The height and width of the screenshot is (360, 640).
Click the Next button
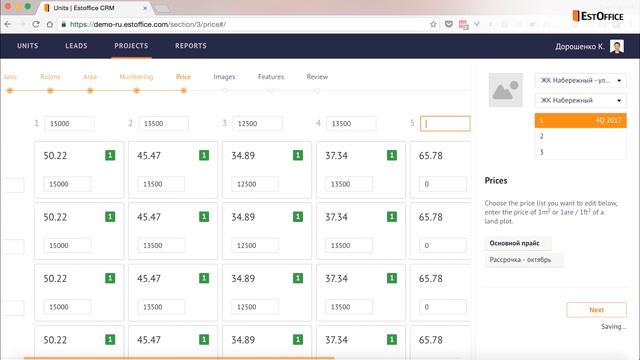point(596,310)
